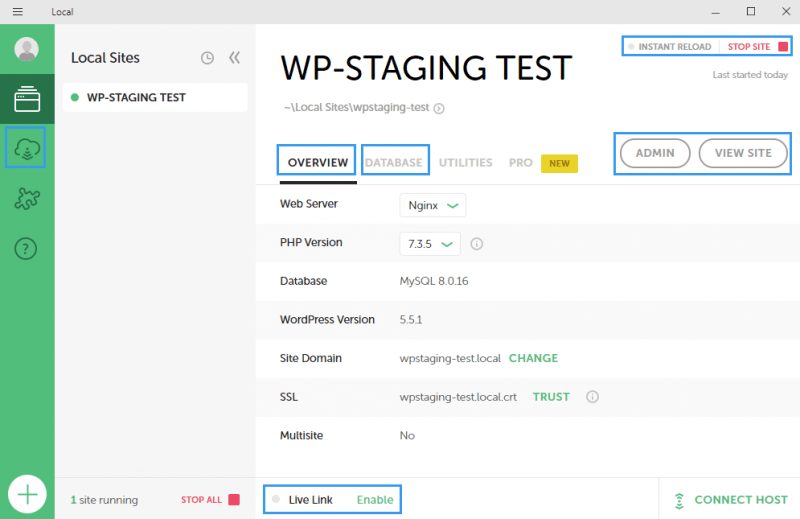Click the View Site button
Viewport: 800px width, 519px height.
743,153
